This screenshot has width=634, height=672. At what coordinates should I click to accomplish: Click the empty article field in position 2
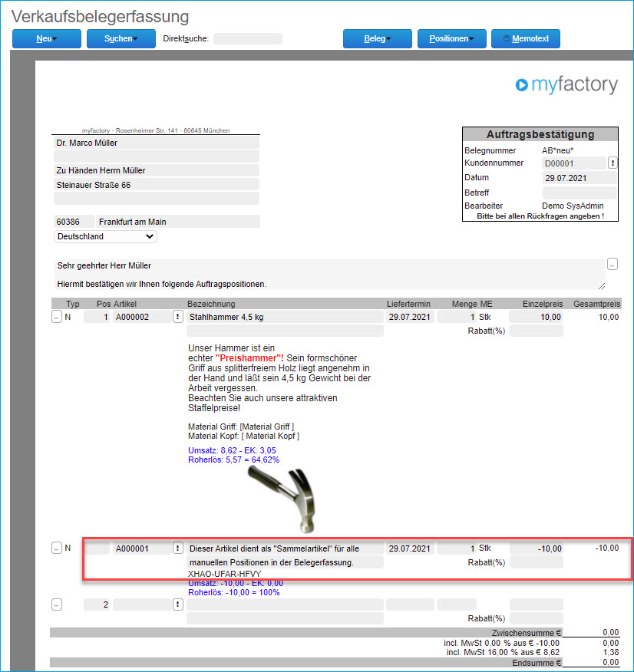click(142, 604)
